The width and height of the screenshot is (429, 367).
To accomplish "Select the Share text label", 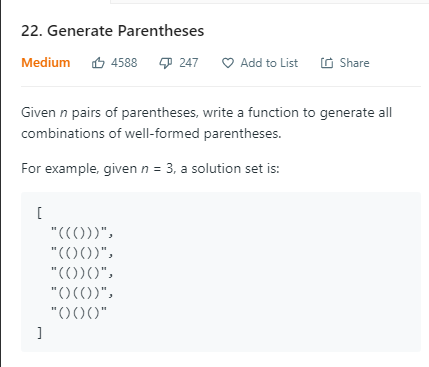I will [x=354, y=63].
